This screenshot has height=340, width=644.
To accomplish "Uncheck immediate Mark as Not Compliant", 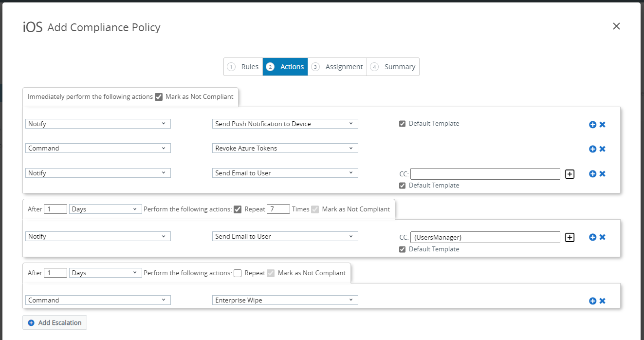I will [159, 97].
